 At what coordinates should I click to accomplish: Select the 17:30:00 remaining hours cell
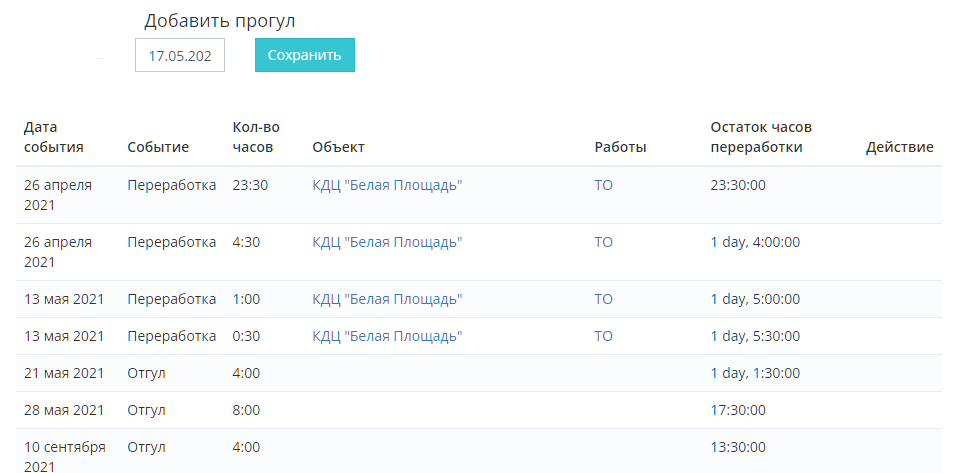738,410
